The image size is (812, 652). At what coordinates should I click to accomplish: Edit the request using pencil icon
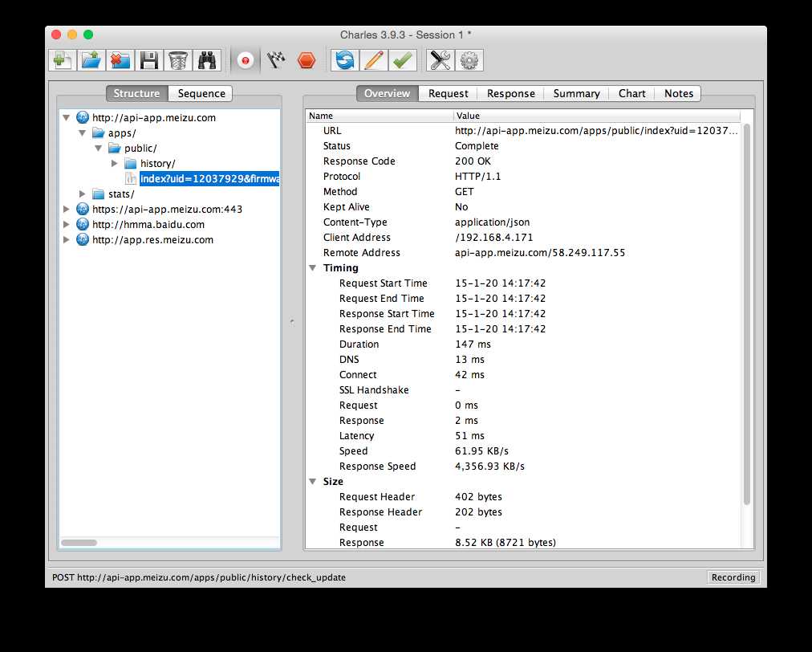[373, 60]
